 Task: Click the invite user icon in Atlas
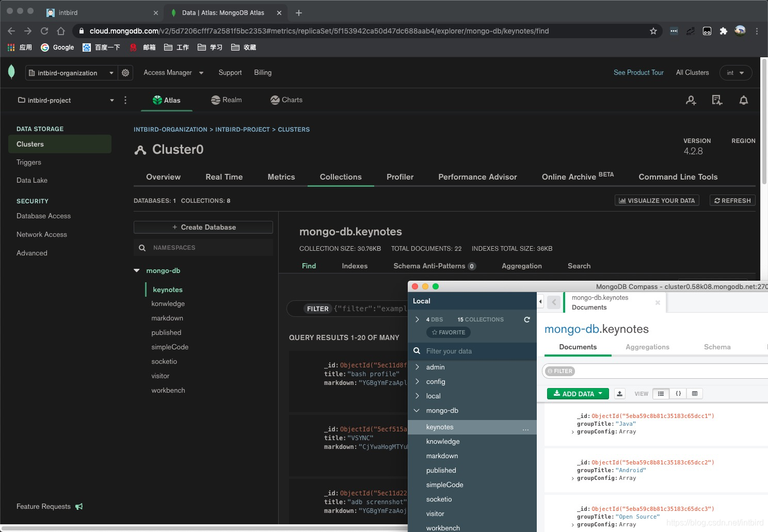691,100
